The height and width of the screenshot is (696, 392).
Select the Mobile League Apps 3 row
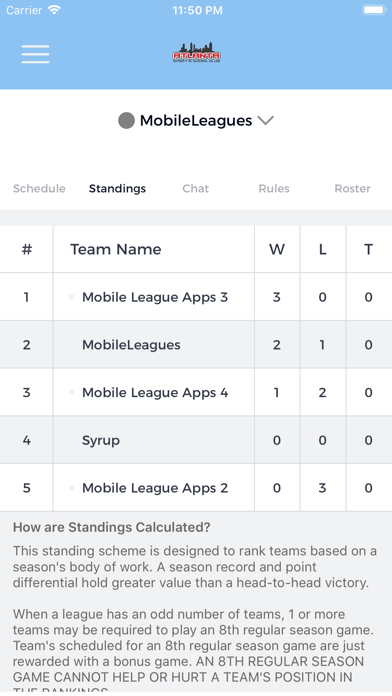[x=196, y=297]
